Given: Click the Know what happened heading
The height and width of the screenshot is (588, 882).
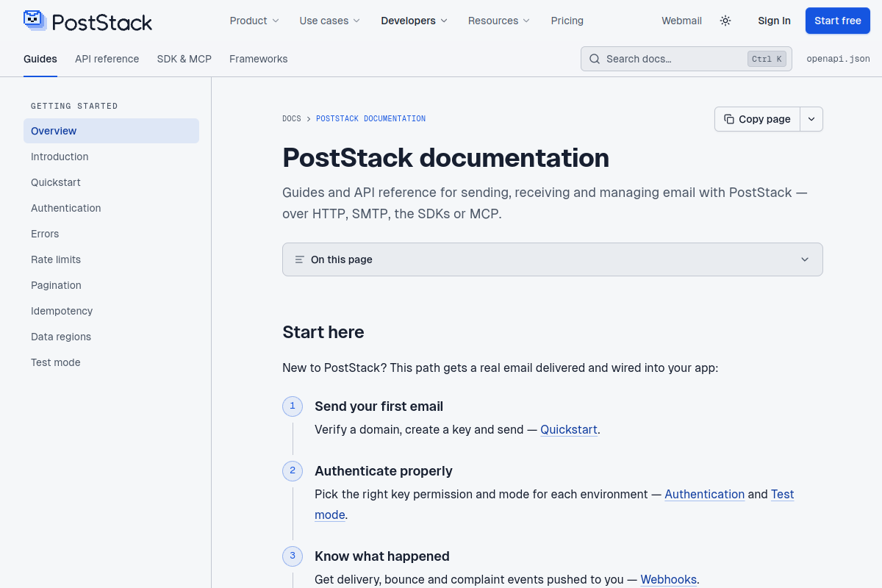Looking at the screenshot, I should (382, 556).
